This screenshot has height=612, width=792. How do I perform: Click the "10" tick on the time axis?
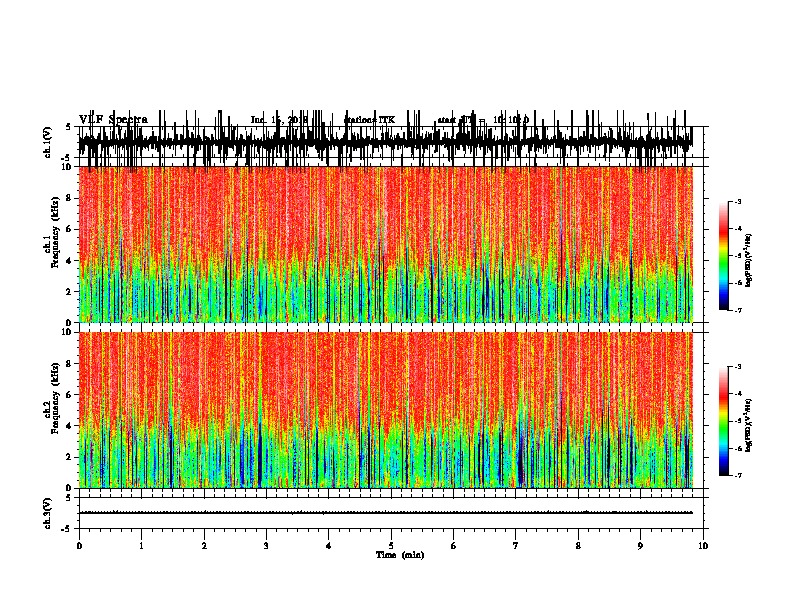[703, 546]
